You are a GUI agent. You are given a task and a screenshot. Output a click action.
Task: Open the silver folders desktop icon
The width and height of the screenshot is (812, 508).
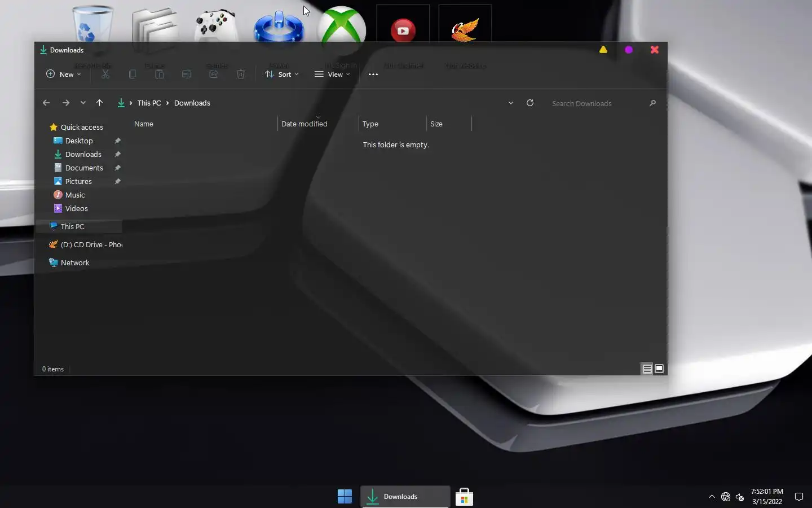(x=155, y=24)
